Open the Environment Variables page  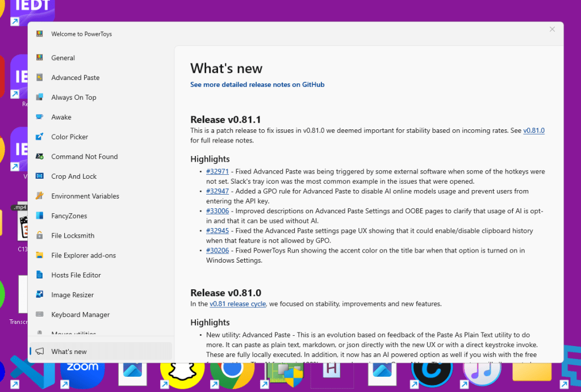coord(101,196)
